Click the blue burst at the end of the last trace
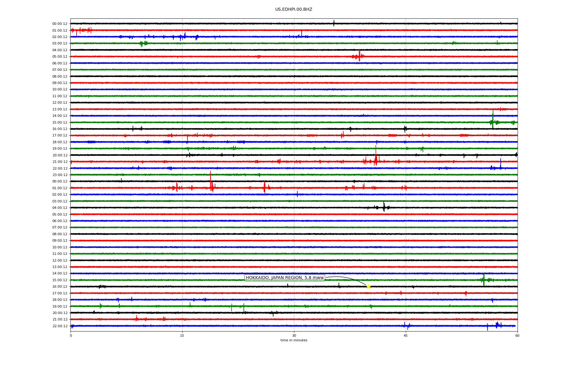 [498, 325]
